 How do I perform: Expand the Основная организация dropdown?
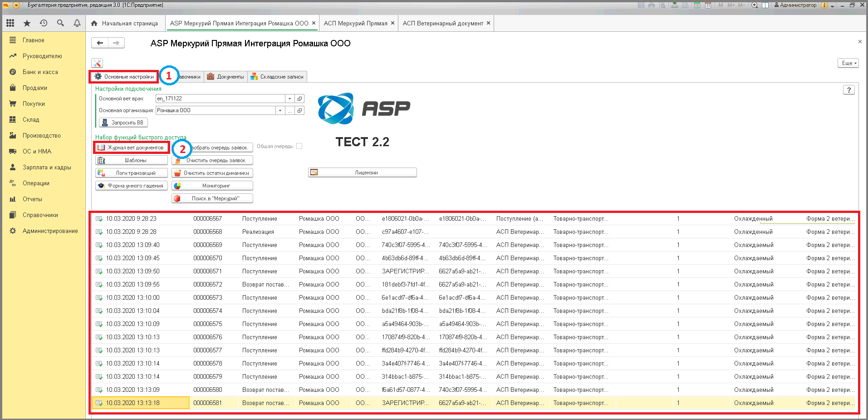(280, 110)
